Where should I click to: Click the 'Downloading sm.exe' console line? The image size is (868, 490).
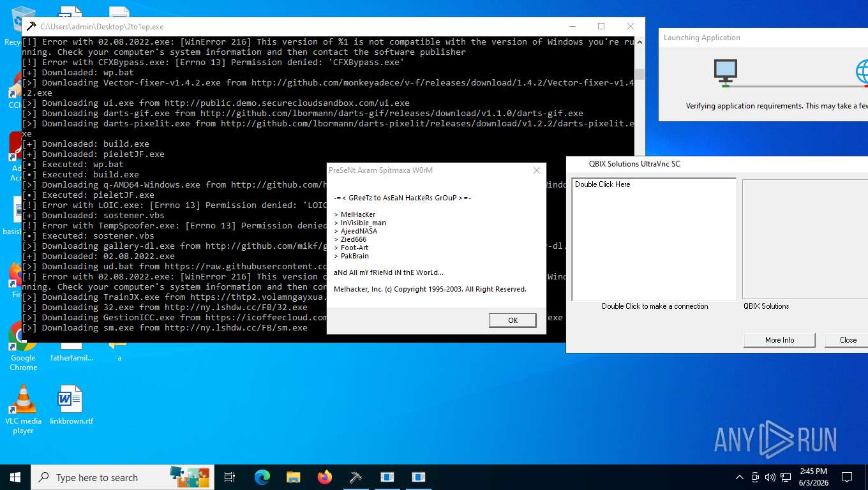pyautogui.click(x=165, y=327)
